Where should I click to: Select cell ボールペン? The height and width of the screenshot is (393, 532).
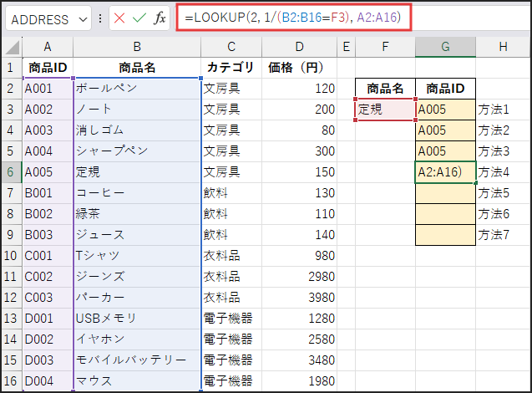(x=137, y=89)
